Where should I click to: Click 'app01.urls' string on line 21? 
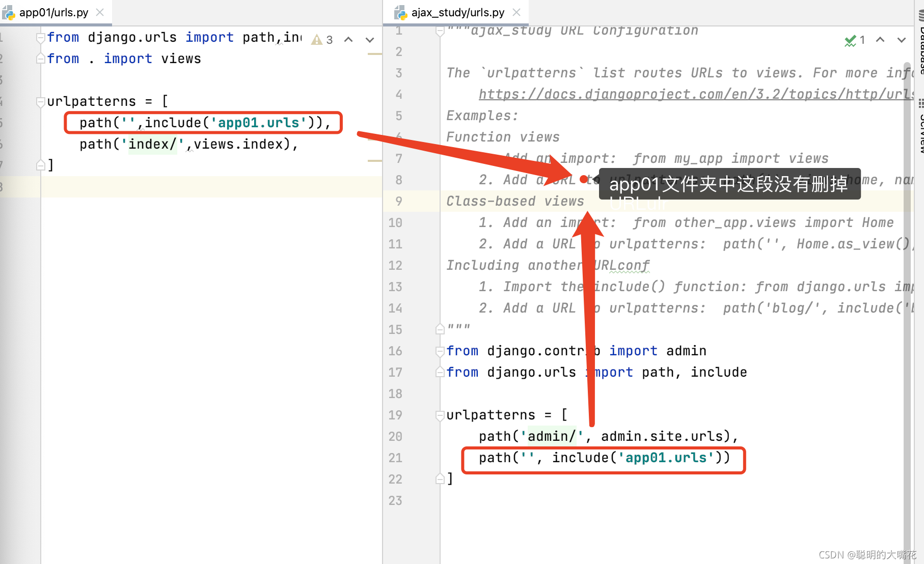pos(666,458)
